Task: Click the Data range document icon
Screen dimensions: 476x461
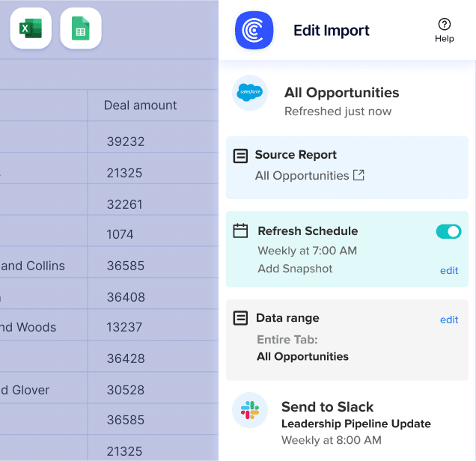Action: (x=240, y=318)
